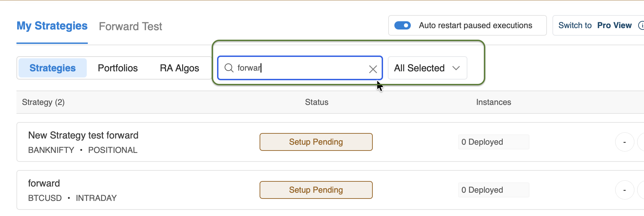Click Setup Pending for New Strategy test forward

[x=316, y=142]
